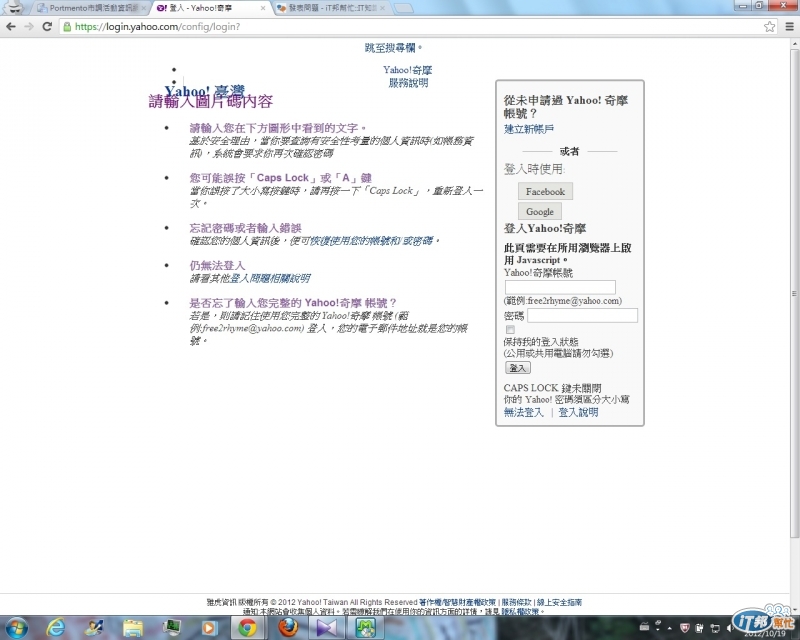
Task: Click the 仍無法登入 heading
Action: tap(217, 265)
